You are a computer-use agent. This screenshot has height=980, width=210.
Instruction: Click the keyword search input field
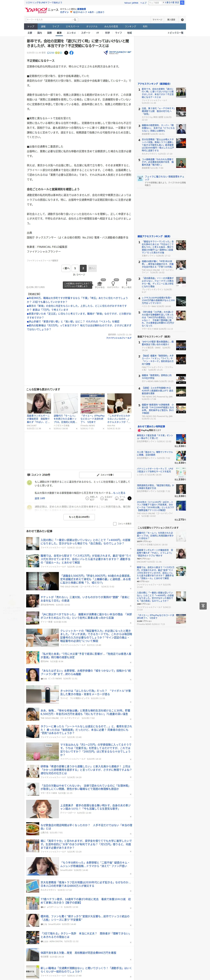[x=49, y=20]
